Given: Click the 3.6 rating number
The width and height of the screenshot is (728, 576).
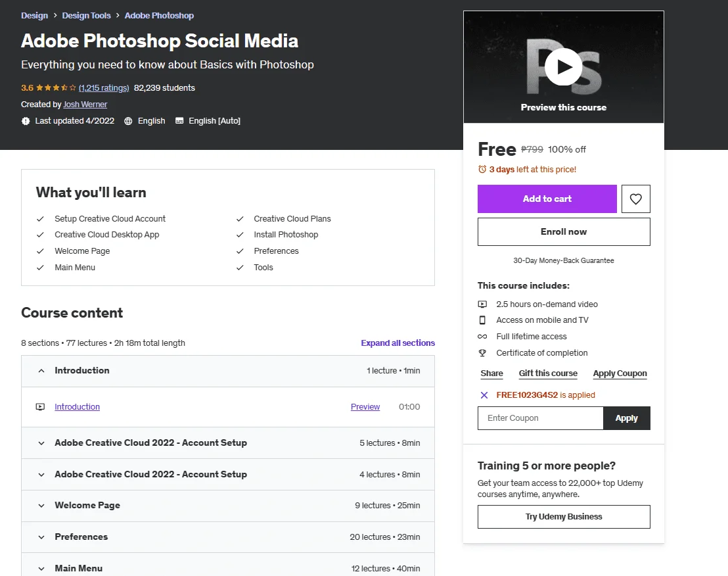Looking at the screenshot, I should point(27,88).
